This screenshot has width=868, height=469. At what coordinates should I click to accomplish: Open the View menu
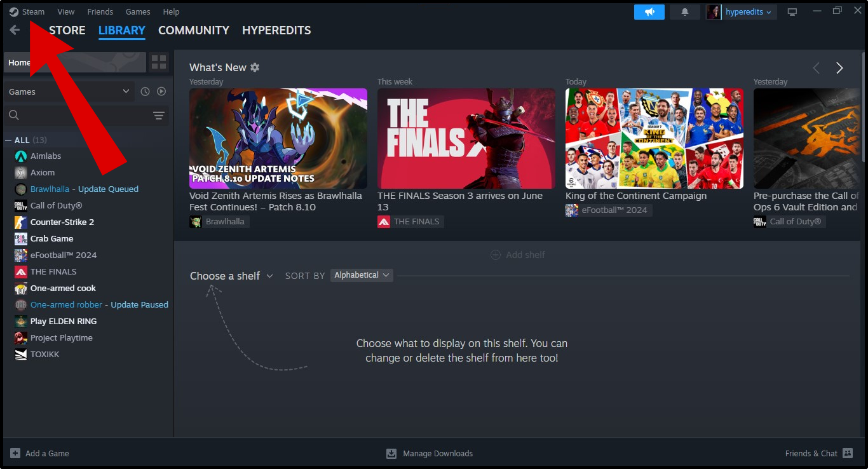[x=65, y=11]
